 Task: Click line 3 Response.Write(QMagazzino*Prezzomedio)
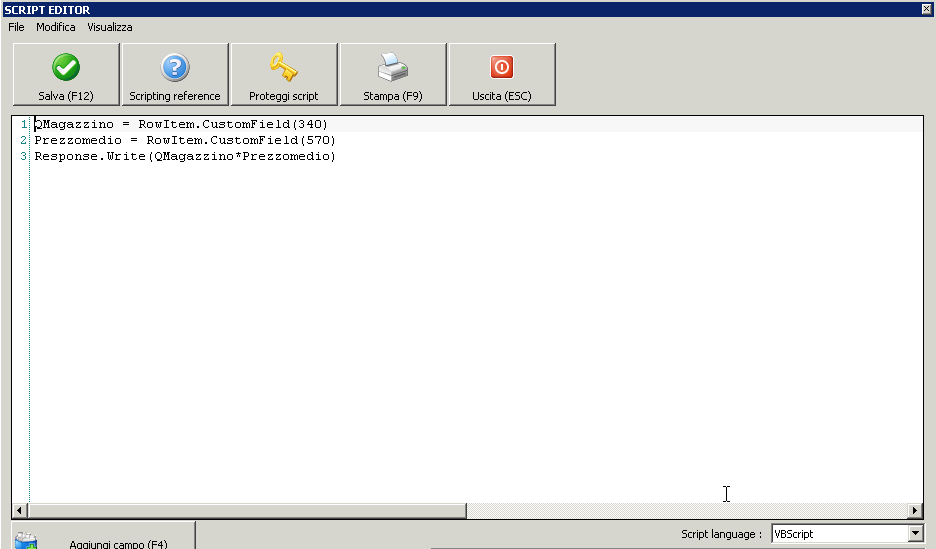185,156
